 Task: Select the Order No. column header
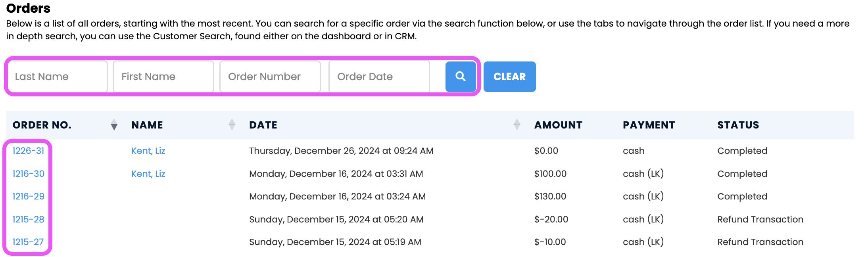pos(42,125)
